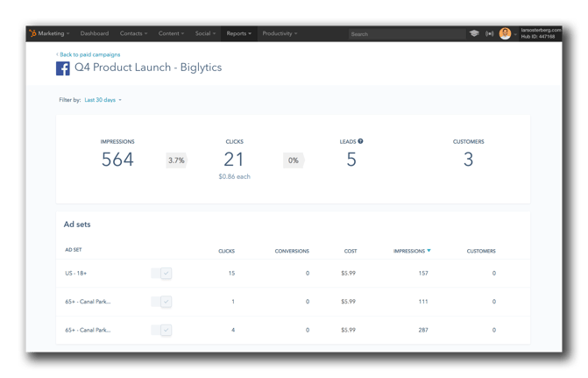Open the Productivity menu
Screen dimensions: 588x378
tap(280, 33)
